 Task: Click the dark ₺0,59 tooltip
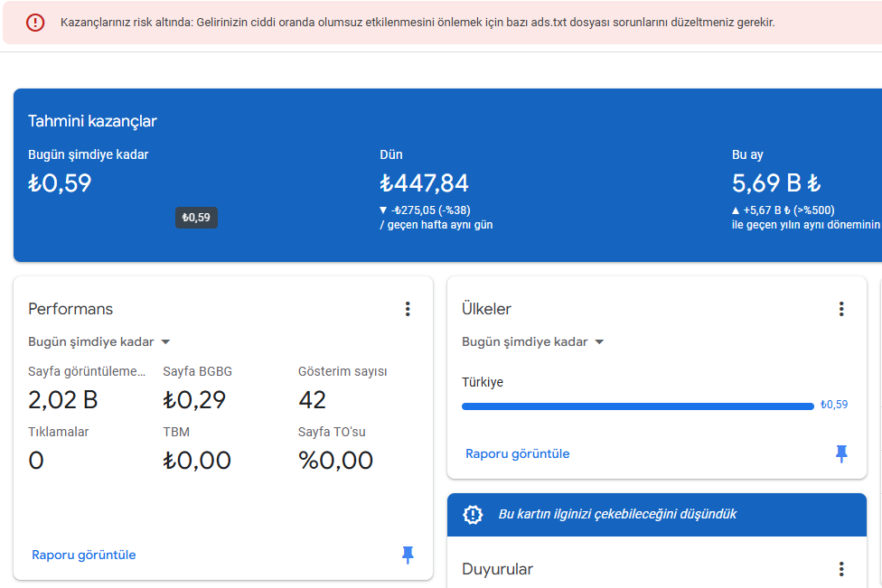click(x=196, y=218)
